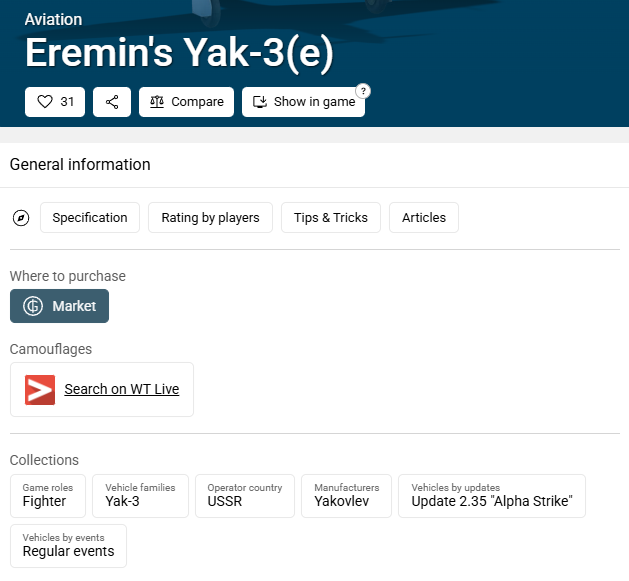Click the Show in game button
629x581 pixels.
click(x=303, y=102)
